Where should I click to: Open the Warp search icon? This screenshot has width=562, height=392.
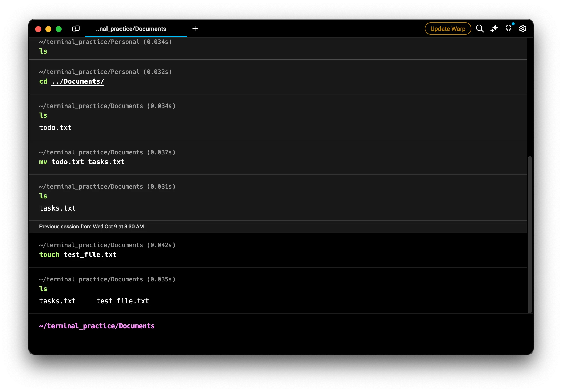pos(480,29)
